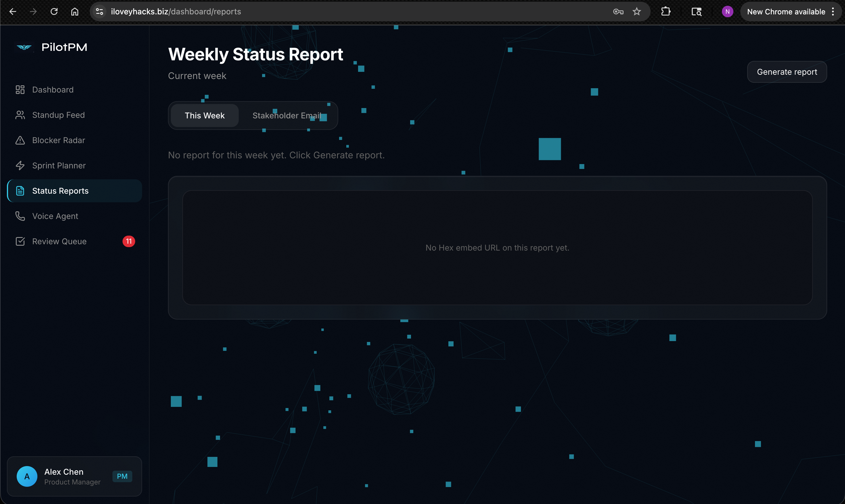845x504 pixels.
Task: Click the New Chrome available button
Action: point(785,11)
